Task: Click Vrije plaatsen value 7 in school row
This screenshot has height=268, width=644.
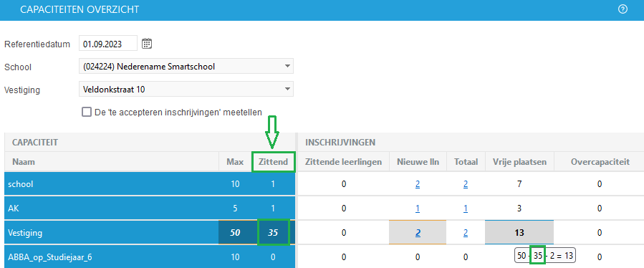Action: pos(519,184)
